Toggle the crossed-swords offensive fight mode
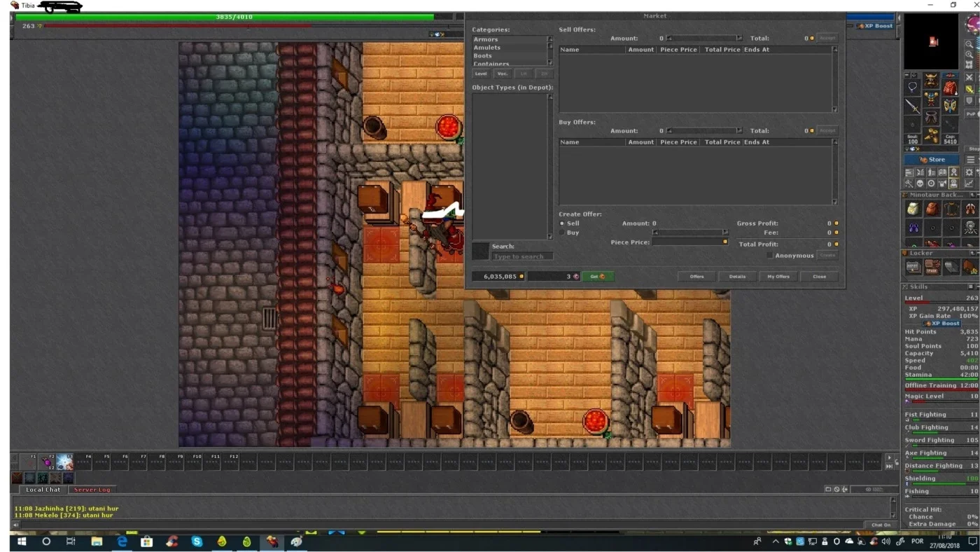Viewport: 980px width, 552px height. coord(969,77)
